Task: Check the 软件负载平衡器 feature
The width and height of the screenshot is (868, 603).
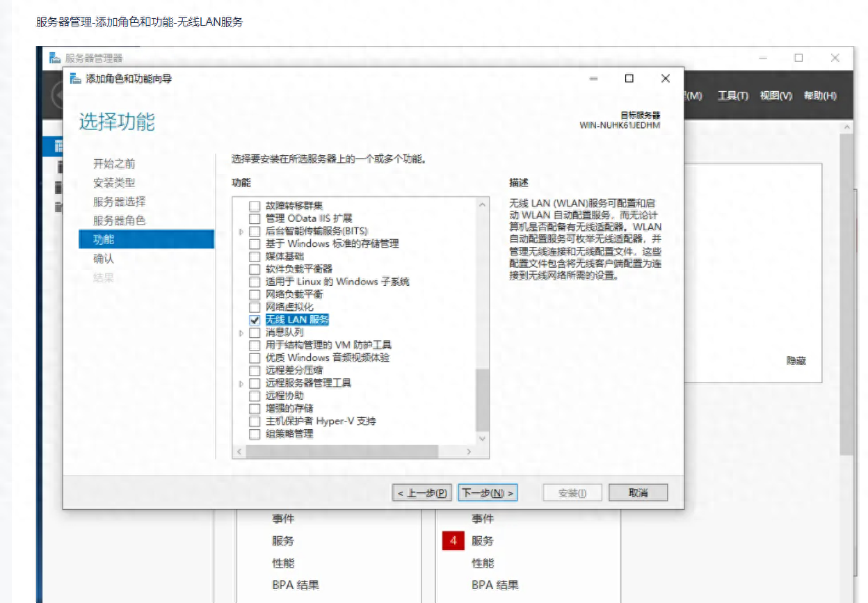Action: click(255, 268)
